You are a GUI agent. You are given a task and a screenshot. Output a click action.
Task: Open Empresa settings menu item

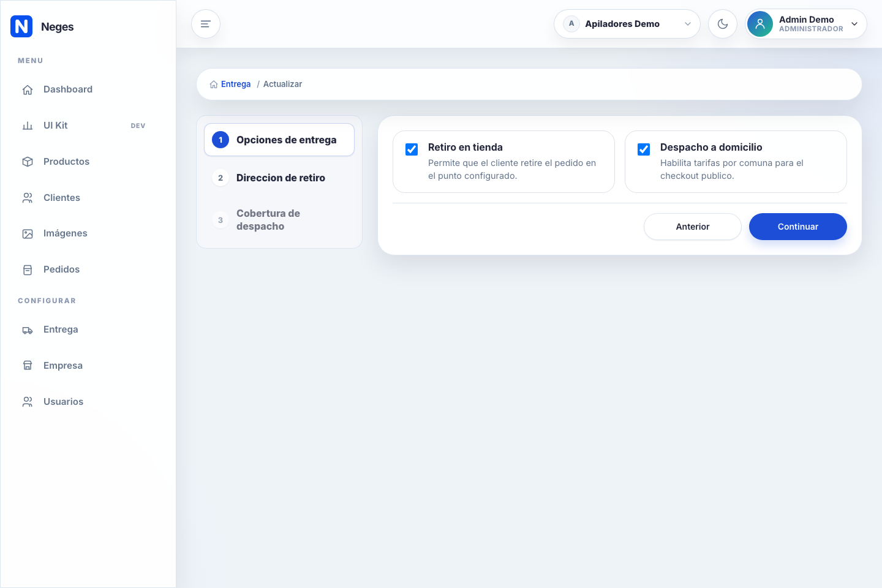88,366
